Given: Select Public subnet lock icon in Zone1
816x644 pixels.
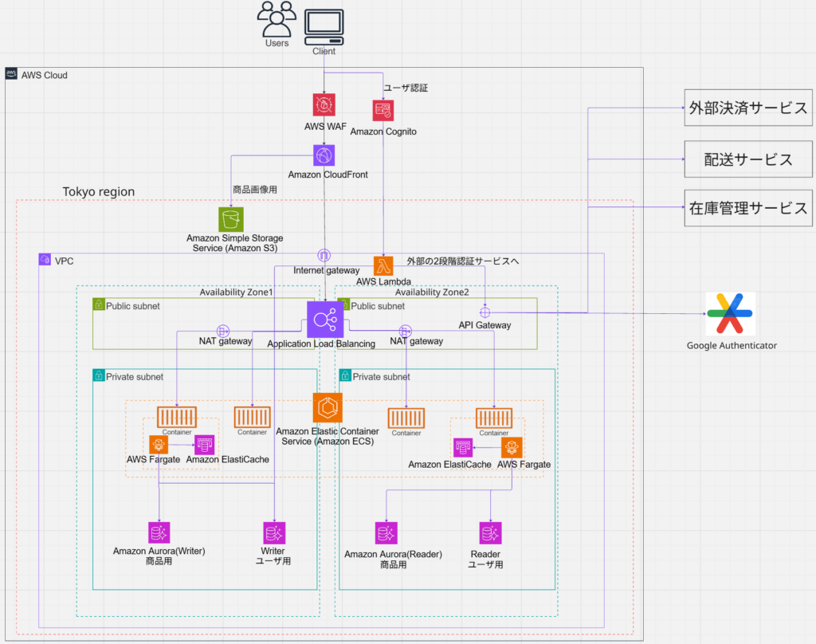Looking at the screenshot, I should [99, 304].
